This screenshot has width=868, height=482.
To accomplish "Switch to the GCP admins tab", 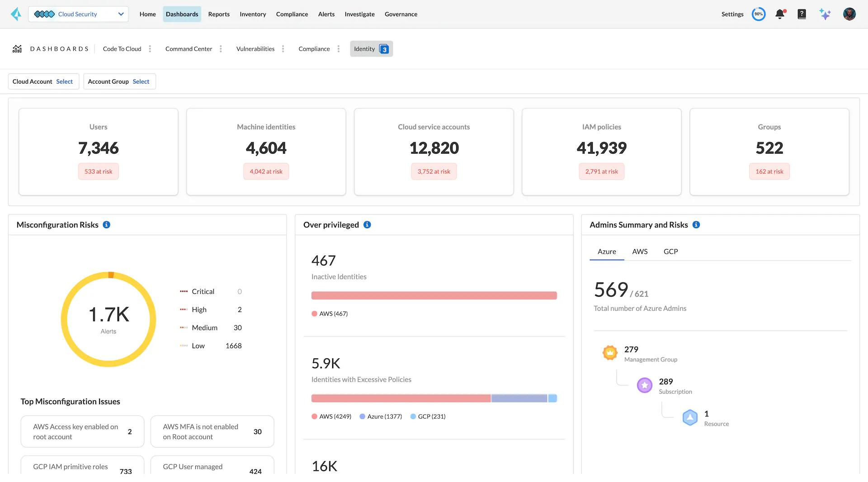I will click(x=670, y=251).
